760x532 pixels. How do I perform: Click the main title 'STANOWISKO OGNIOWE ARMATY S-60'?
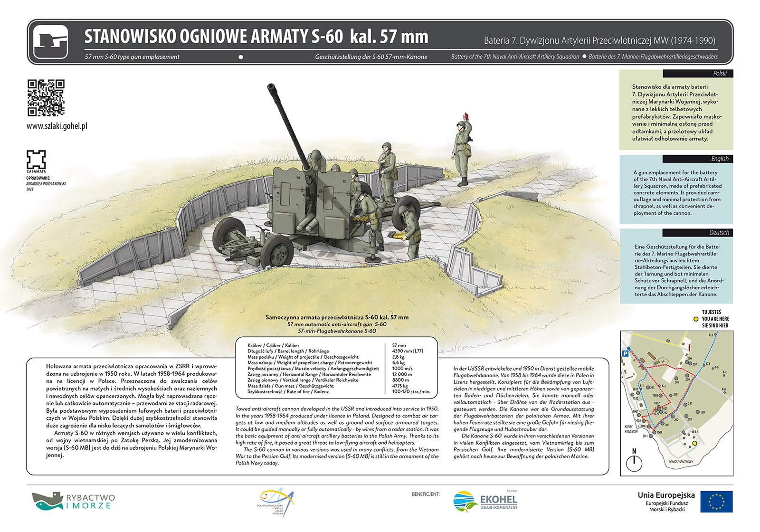[214, 37]
